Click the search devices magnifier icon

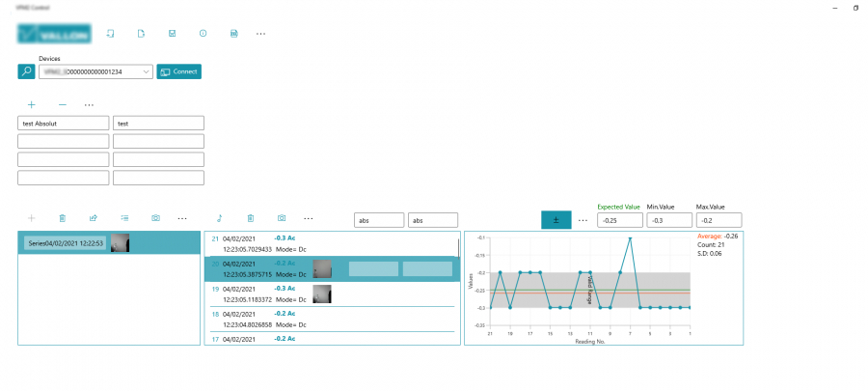coord(26,71)
